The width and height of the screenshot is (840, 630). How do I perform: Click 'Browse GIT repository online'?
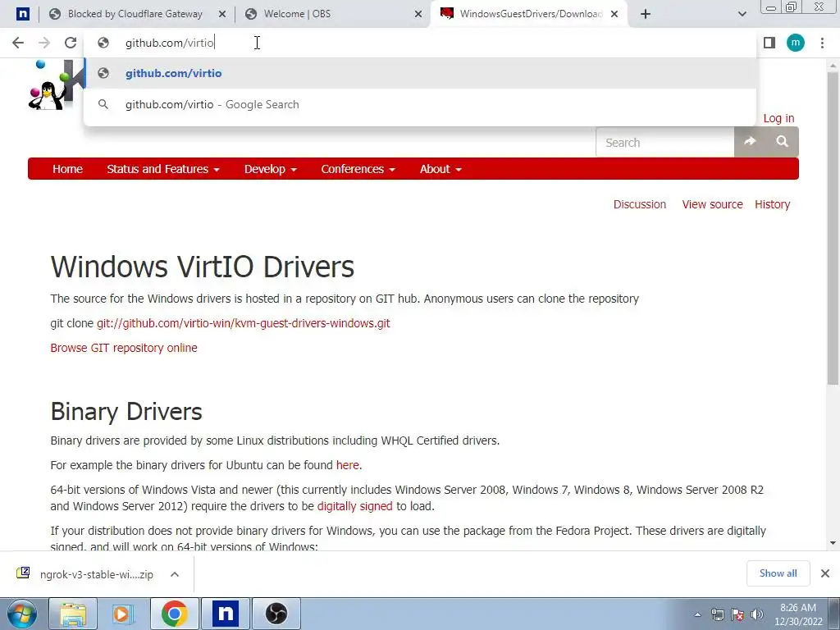coord(124,348)
